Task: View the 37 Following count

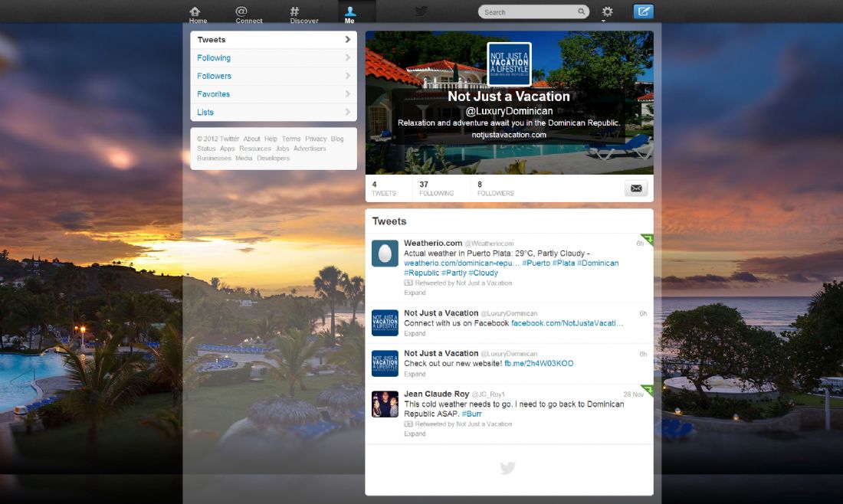Action: click(x=436, y=188)
